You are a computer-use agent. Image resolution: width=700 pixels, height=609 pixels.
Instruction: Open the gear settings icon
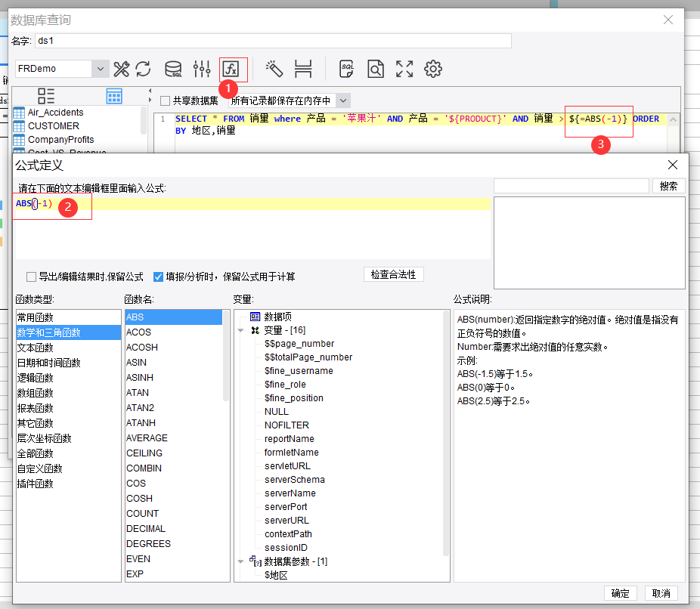[432, 70]
